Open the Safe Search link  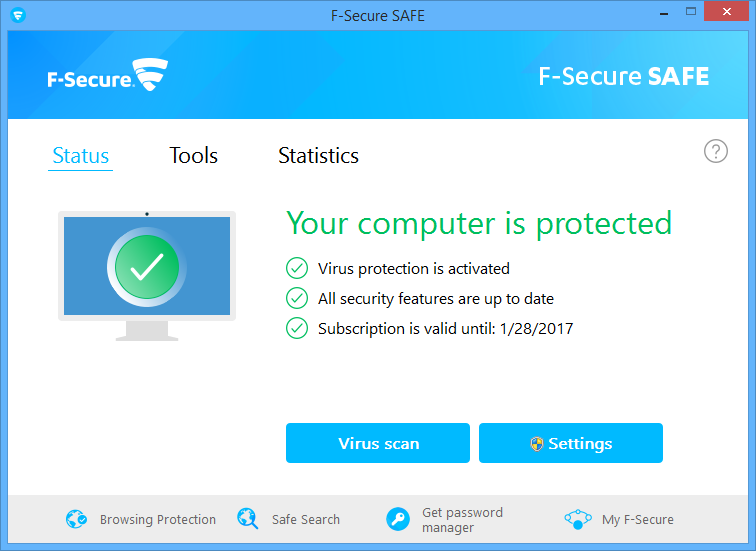[306, 520]
